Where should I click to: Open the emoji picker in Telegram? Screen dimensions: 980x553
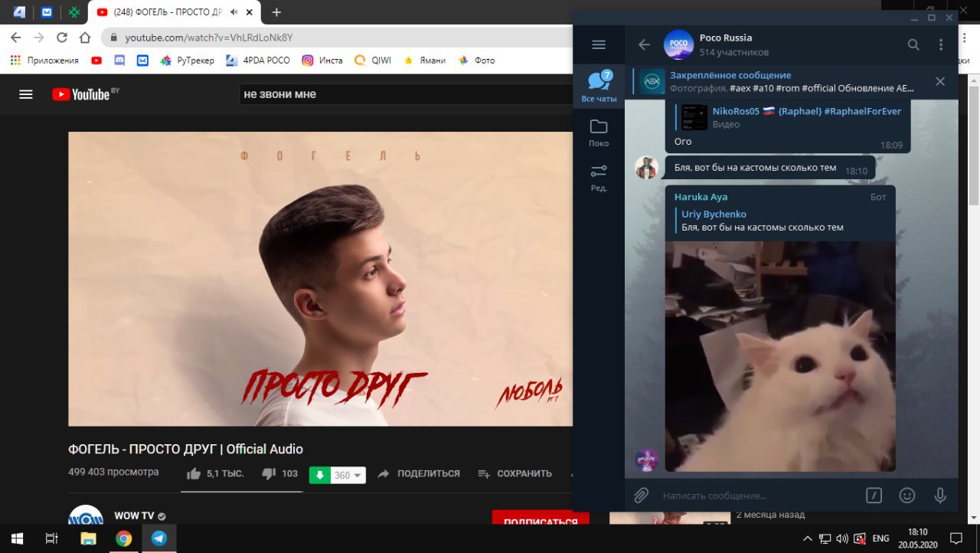(x=907, y=496)
